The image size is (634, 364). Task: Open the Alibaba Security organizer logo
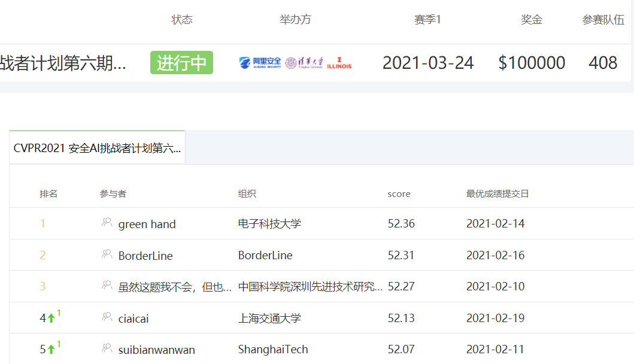(260, 63)
